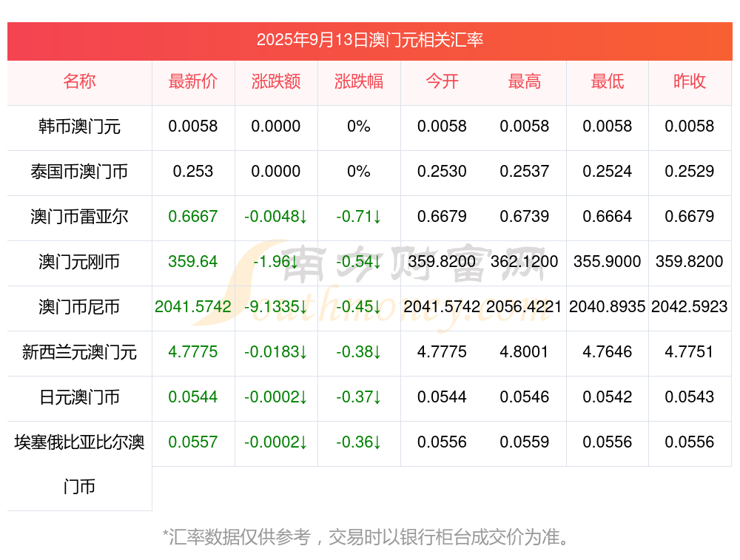This screenshot has height=560, width=740.
Task: Click change percent -0.36↓
Action: tap(359, 442)
